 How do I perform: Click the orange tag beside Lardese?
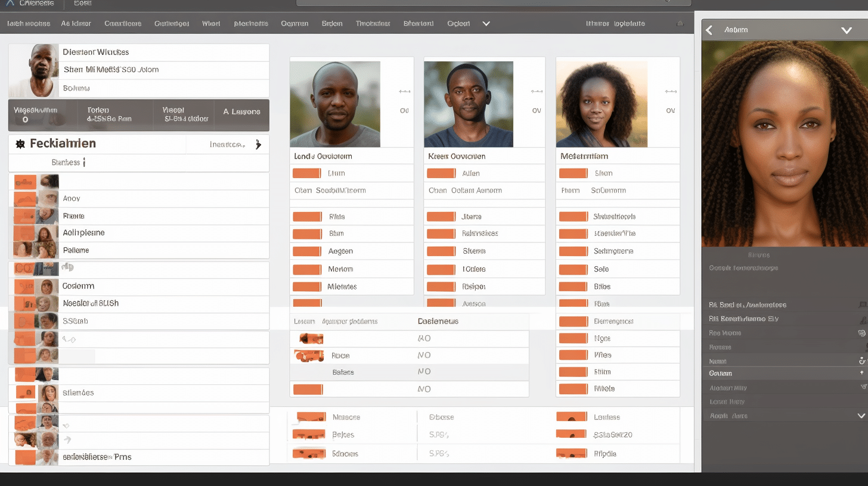(x=571, y=418)
